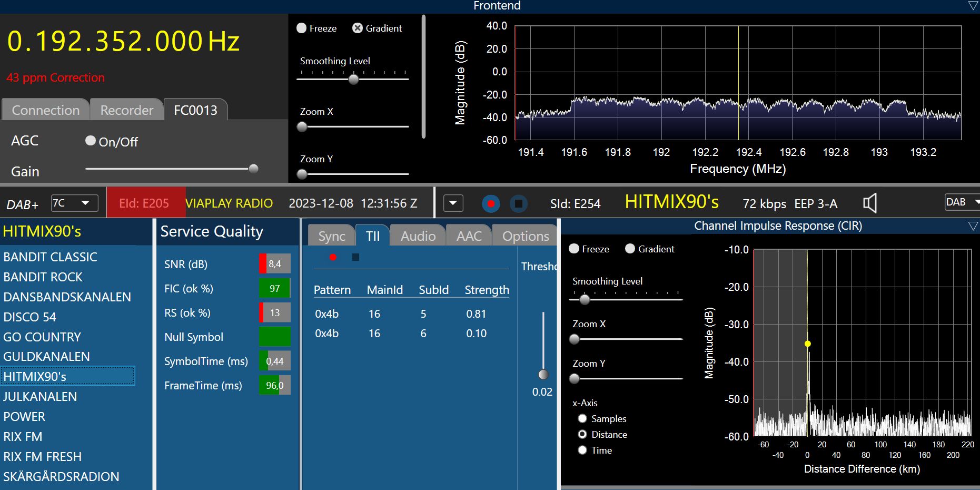
Task: Click small red record dot in TII tab
Action: point(333,257)
